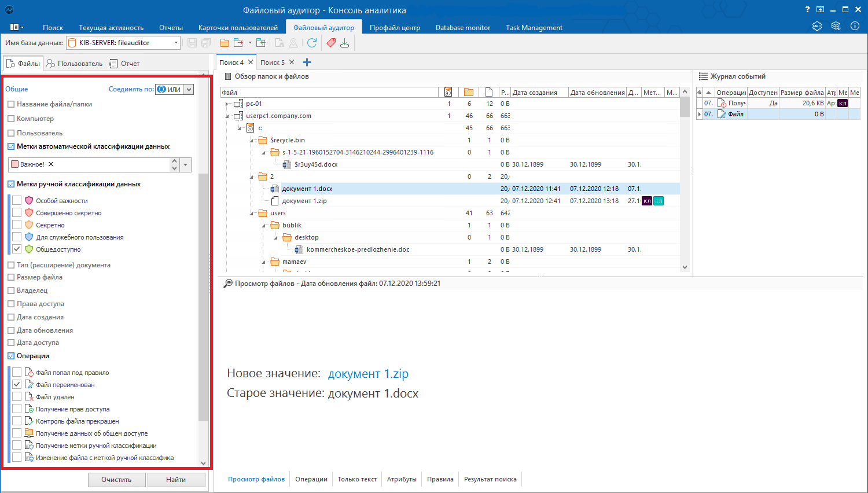Disable the Операции section checkbox
Viewport: 868px width, 493px height.
11,356
